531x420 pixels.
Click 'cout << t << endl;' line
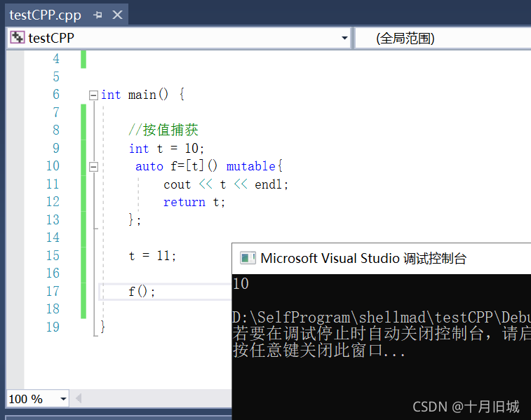pyautogui.click(x=226, y=184)
